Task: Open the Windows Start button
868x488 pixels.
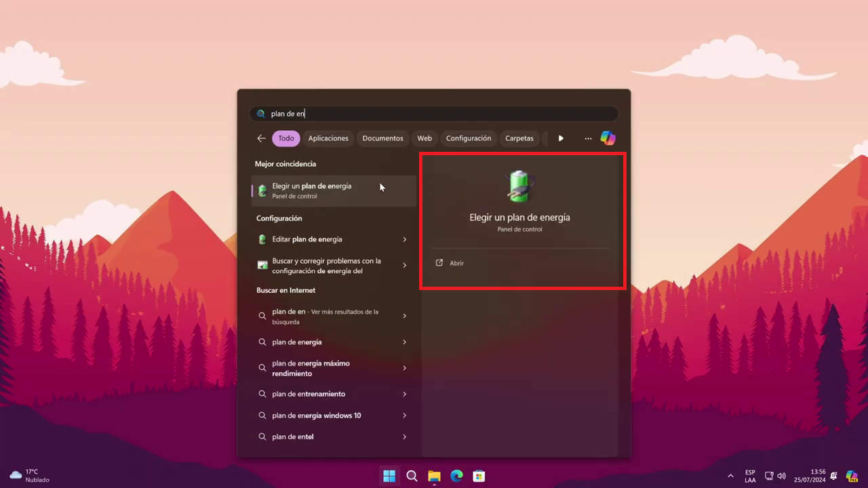Action: (389, 476)
